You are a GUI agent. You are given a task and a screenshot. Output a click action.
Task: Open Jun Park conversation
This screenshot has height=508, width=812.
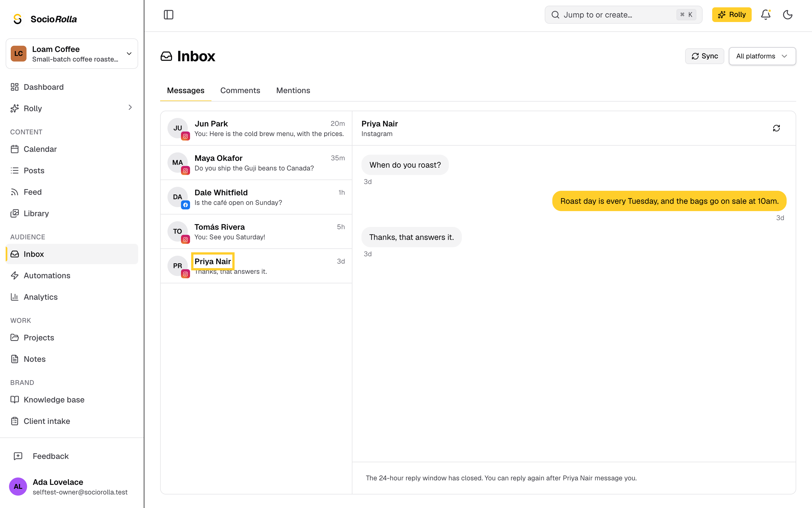pyautogui.click(x=256, y=128)
